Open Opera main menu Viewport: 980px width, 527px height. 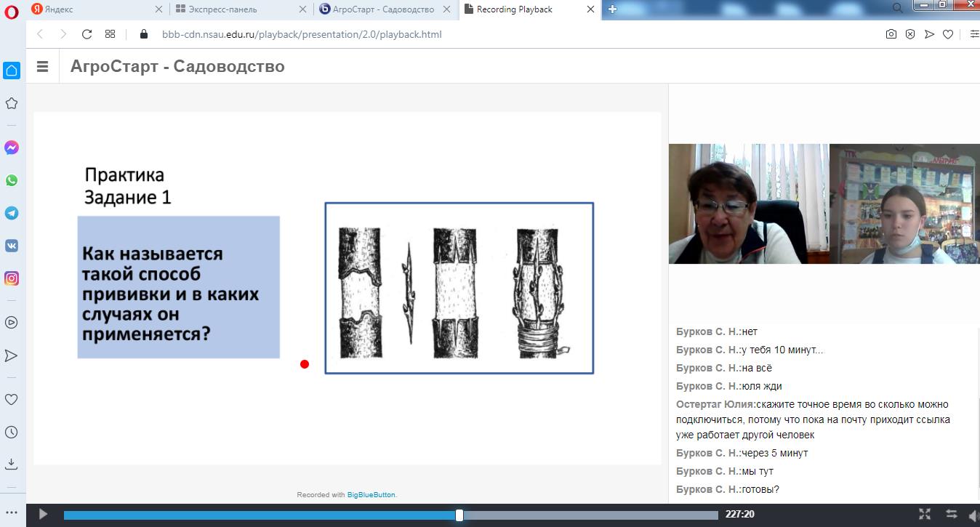coord(12,9)
